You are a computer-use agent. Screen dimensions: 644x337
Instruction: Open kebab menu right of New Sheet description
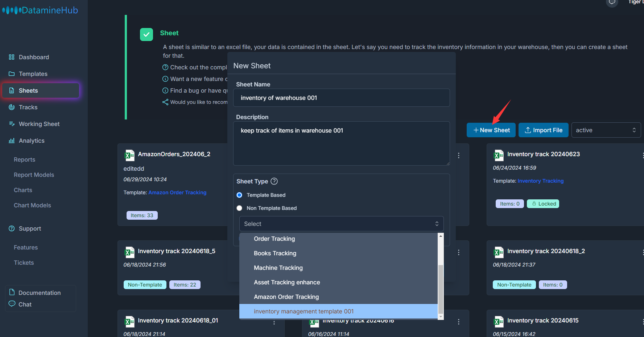459,155
